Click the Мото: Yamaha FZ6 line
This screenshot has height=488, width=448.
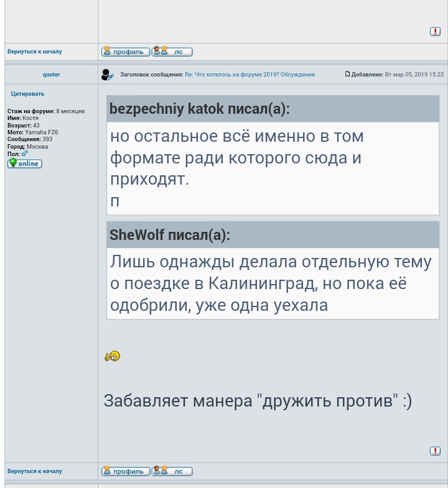click(x=33, y=132)
